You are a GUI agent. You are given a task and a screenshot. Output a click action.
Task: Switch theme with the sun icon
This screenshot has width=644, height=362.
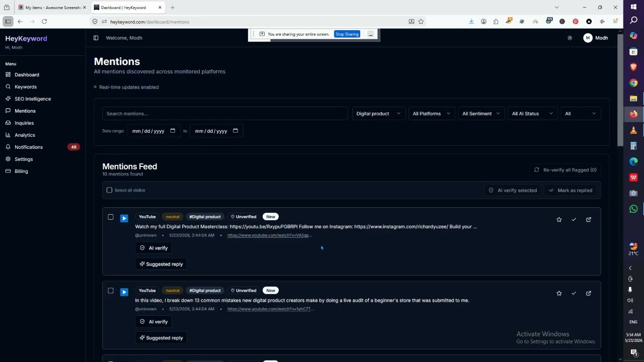[x=570, y=38]
